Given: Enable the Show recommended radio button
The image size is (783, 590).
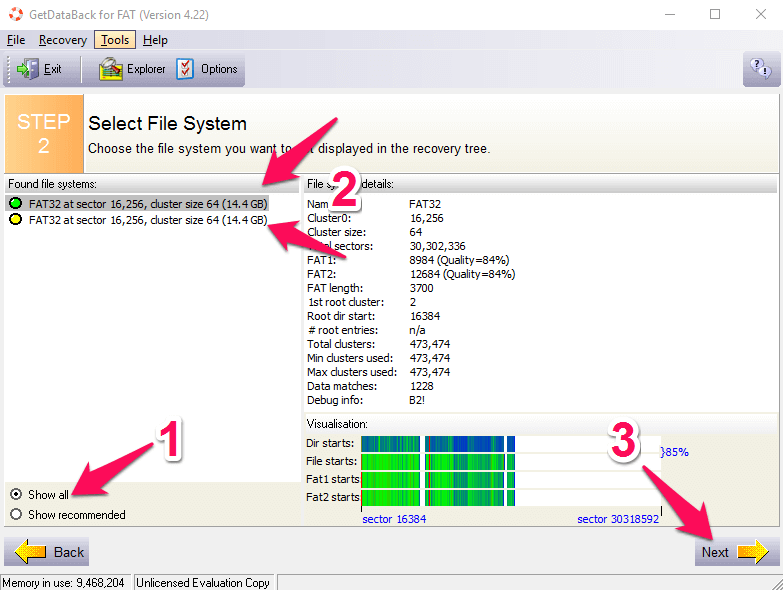Looking at the screenshot, I should click(x=16, y=514).
